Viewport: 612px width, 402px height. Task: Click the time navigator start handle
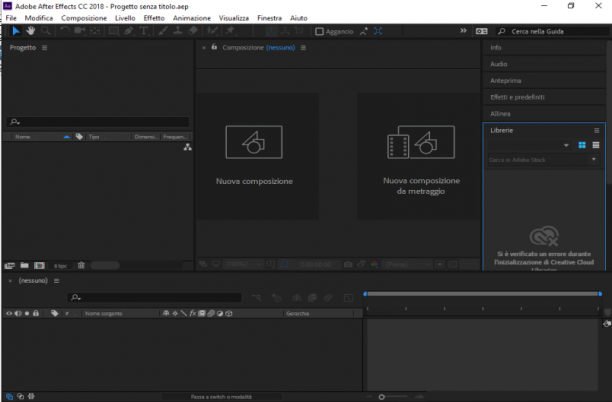[365, 293]
